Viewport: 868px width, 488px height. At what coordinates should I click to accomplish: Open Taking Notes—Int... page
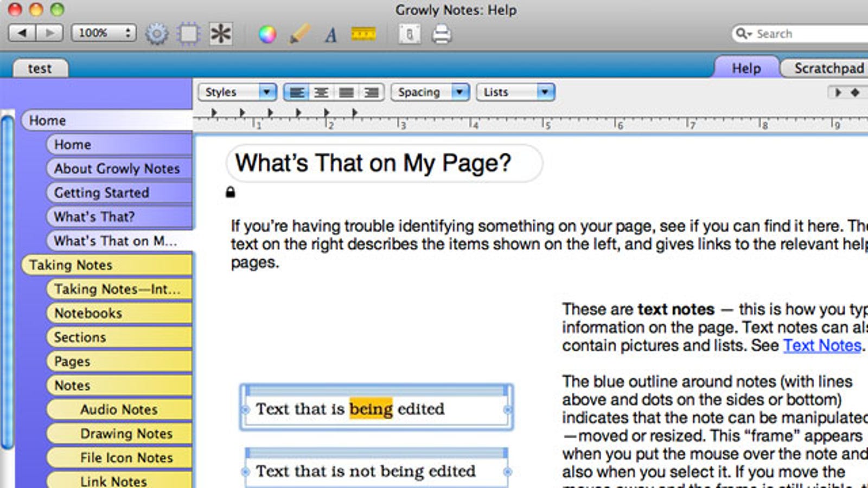(x=119, y=289)
